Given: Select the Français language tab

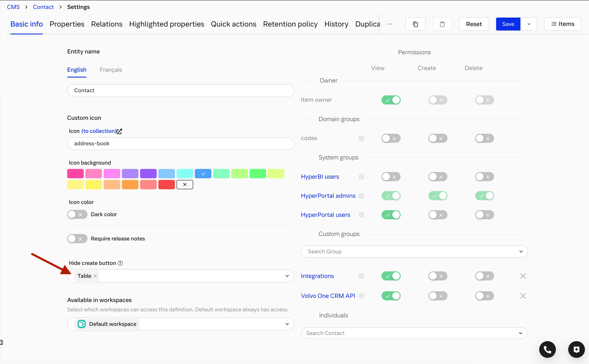Looking at the screenshot, I should click(x=111, y=70).
